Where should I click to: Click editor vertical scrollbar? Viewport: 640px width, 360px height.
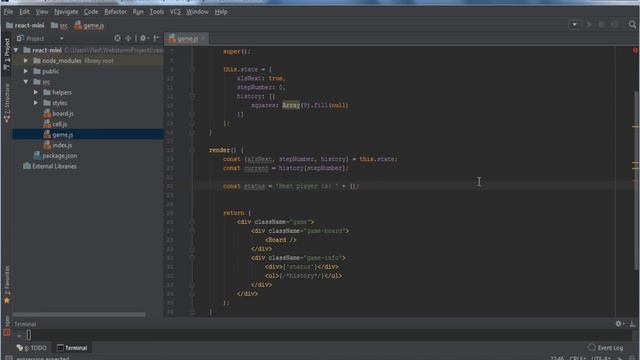coord(637,180)
